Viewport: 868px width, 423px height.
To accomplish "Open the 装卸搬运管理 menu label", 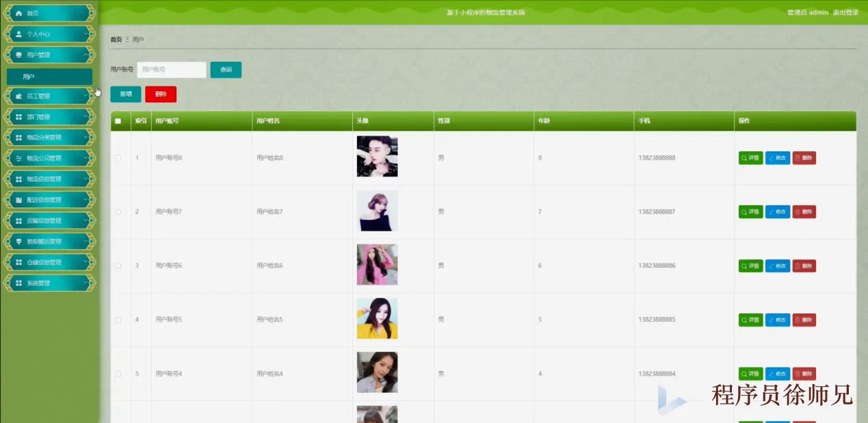I will point(44,242).
